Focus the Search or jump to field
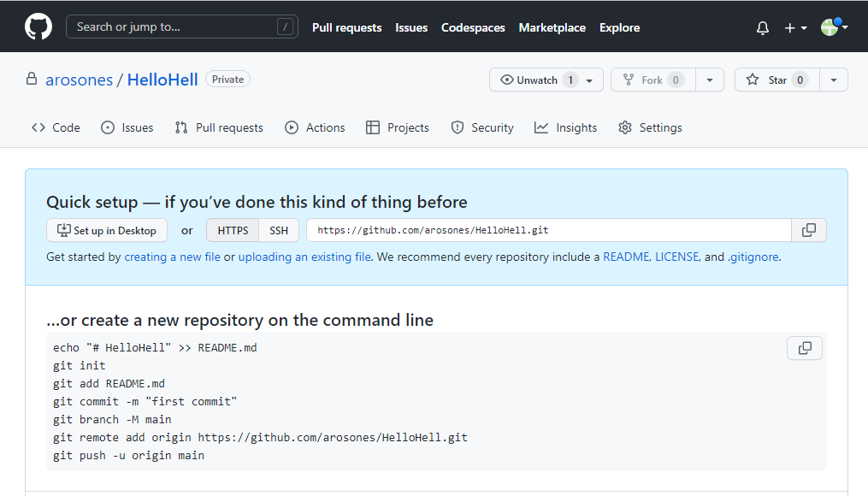Viewport: 868px width, 496px height. (181, 27)
